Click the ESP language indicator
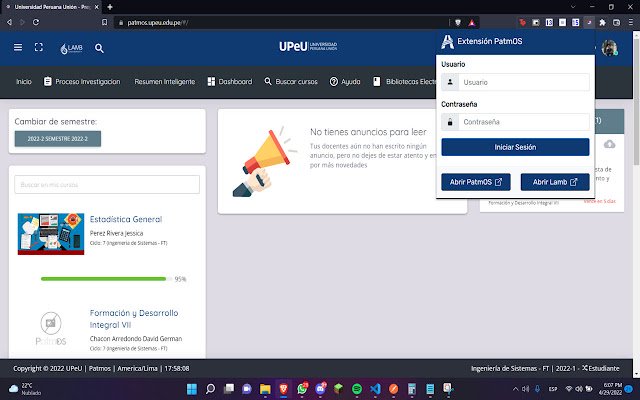 click(x=553, y=389)
